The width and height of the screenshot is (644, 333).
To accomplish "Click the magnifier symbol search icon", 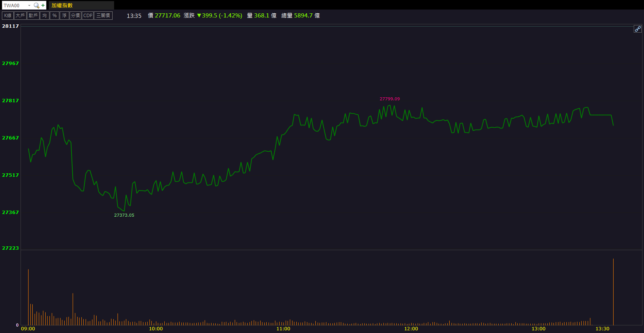I will click(37, 5).
